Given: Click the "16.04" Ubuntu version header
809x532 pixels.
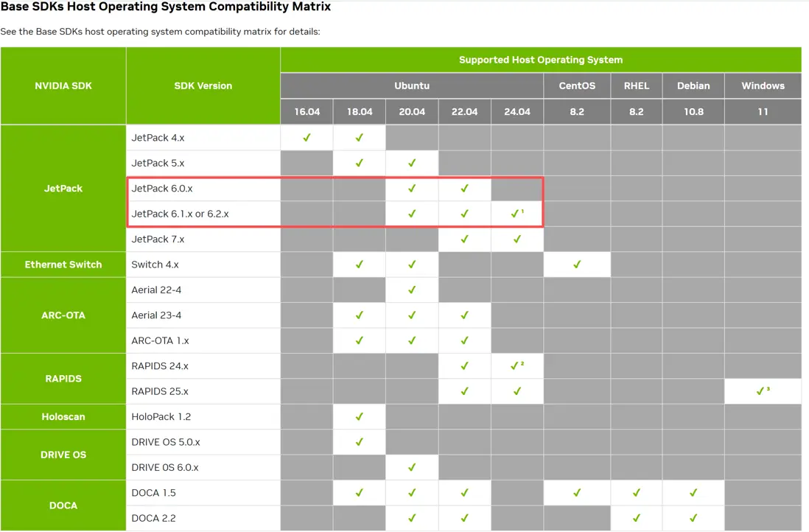Looking at the screenshot, I should (307, 111).
